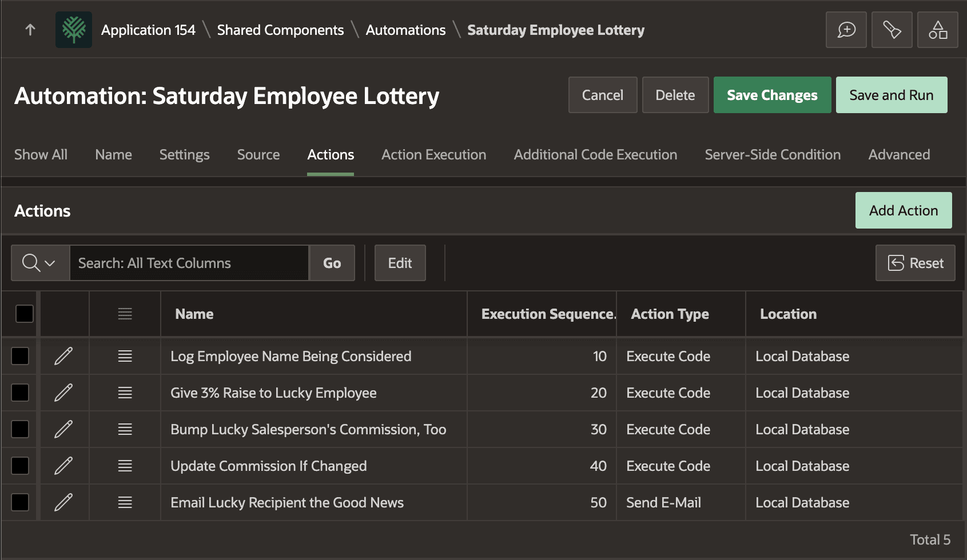The width and height of the screenshot is (967, 560).
Task: Click the tag icon in header
Action: coord(892,30)
